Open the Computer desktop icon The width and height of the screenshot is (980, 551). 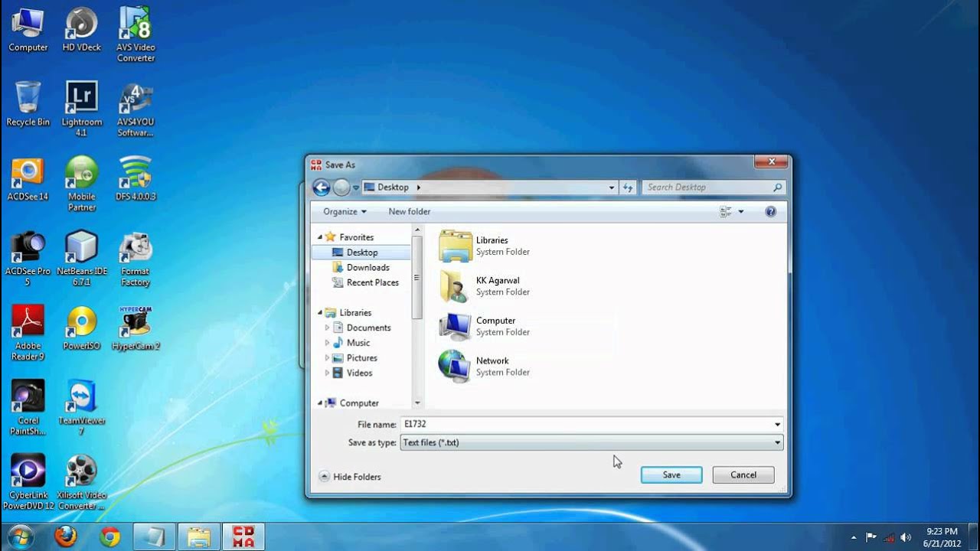28,31
